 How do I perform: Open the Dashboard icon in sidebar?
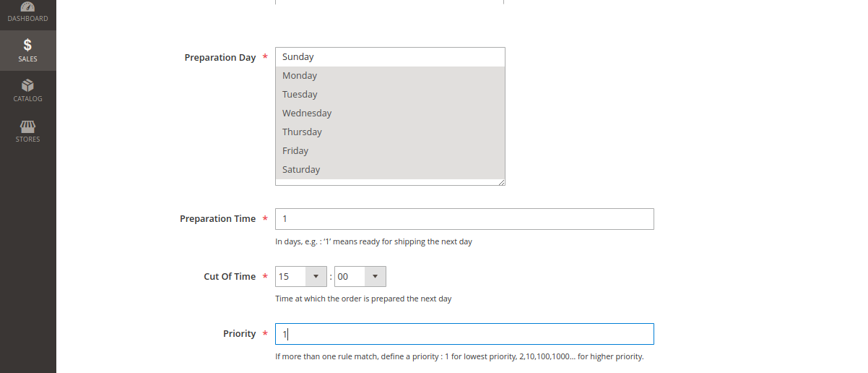[x=27, y=6]
